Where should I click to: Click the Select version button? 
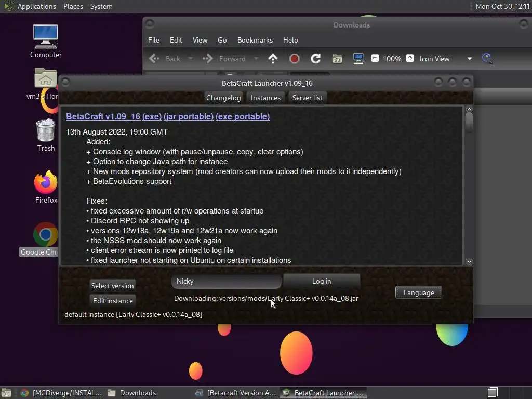click(x=112, y=286)
